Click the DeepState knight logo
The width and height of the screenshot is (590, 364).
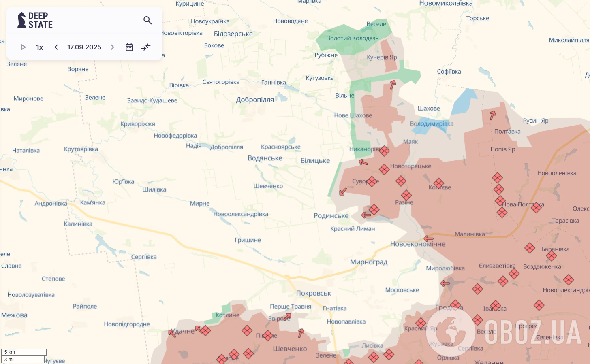click(x=21, y=19)
